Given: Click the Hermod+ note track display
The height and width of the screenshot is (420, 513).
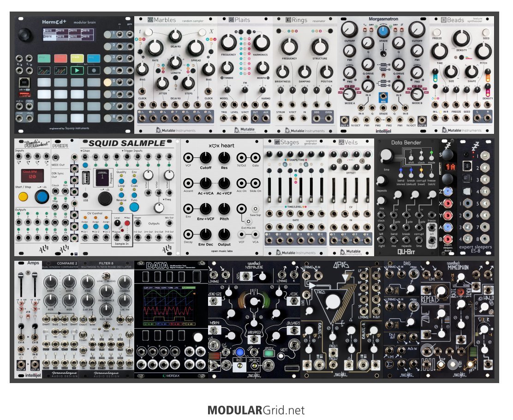Looking at the screenshot, I should 68,34.
